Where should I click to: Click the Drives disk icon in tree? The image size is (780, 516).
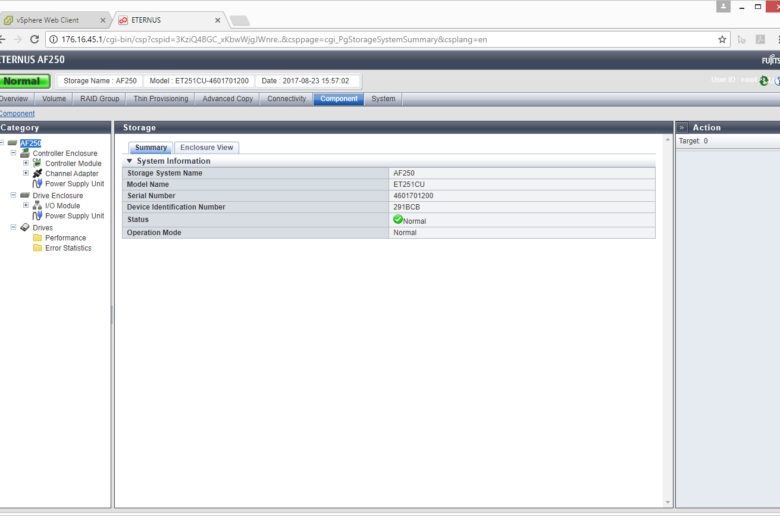point(25,227)
